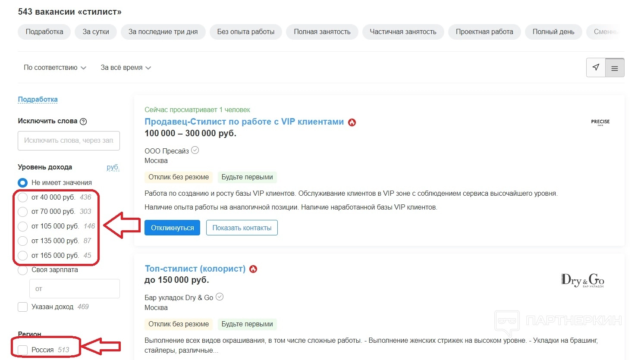Open the По соответствию sort dropdown
644x360 pixels.
(55, 68)
